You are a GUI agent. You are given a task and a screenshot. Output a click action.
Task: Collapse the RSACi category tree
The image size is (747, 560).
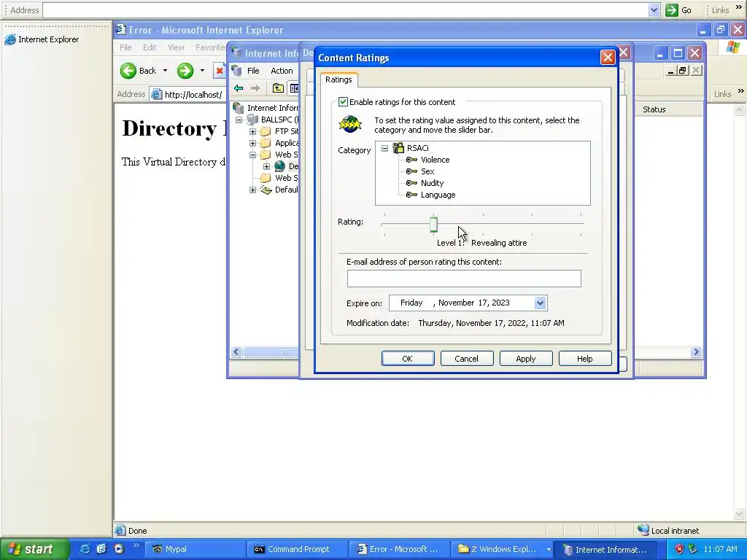[384, 148]
